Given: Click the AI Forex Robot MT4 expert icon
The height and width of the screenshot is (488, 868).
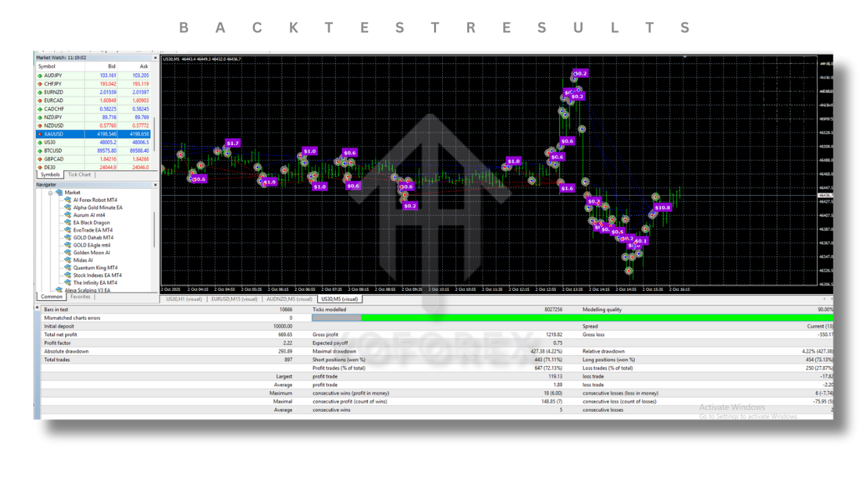Looking at the screenshot, I should tap(68, 200).
